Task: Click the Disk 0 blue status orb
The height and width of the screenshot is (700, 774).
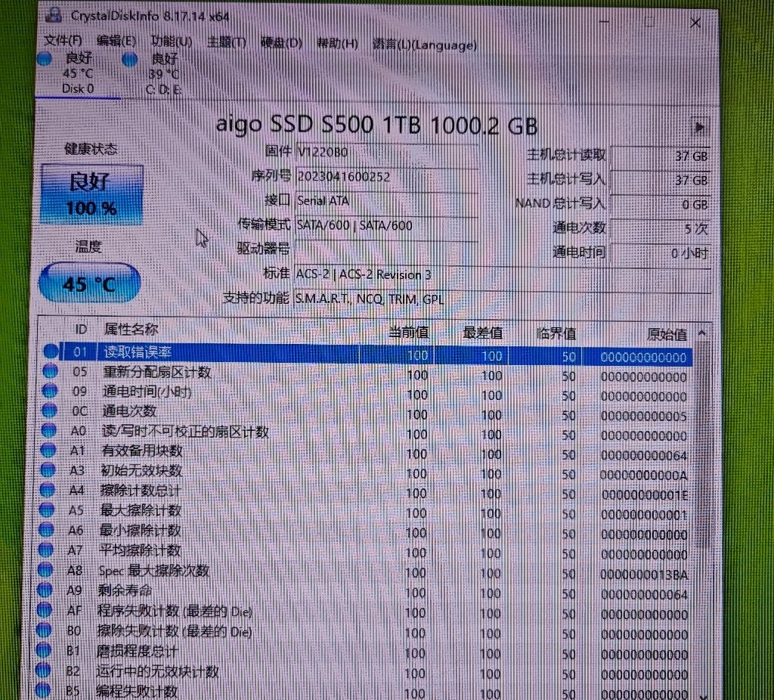Action: tap(45, 59)
